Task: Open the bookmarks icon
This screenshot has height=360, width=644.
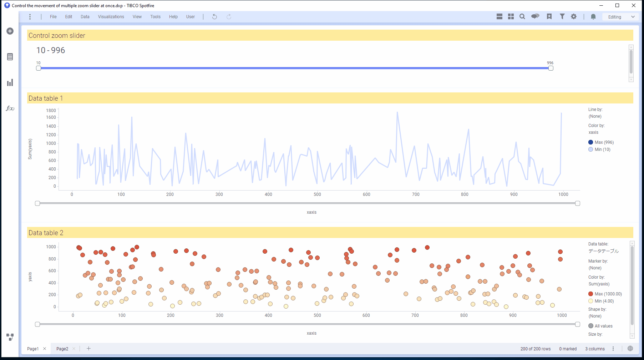Action: [549, 16]
